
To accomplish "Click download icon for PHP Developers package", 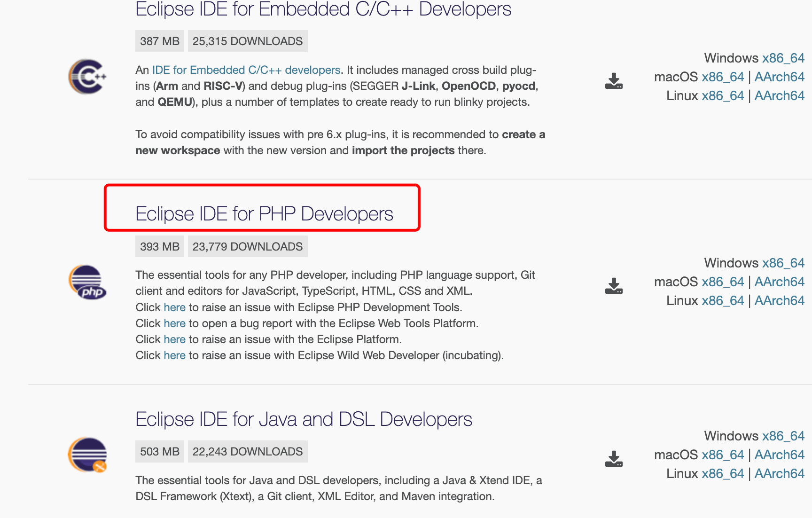I will [614, 286].
